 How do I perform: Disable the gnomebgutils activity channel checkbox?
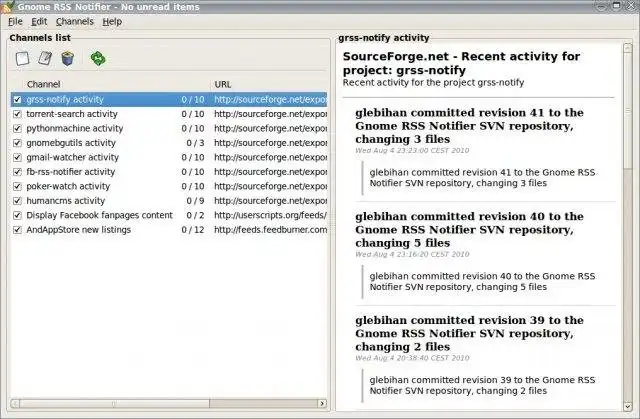point(17,143)
